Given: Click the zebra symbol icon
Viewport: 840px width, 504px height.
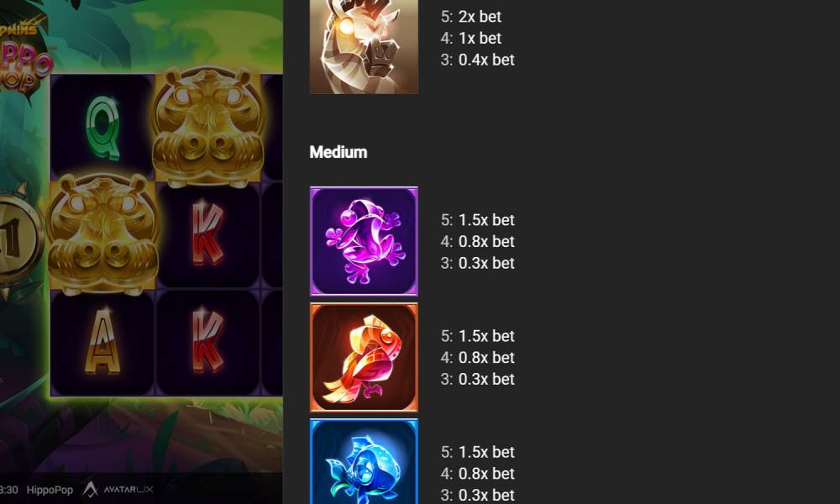Looking at the screenshot, I should 364,46.
